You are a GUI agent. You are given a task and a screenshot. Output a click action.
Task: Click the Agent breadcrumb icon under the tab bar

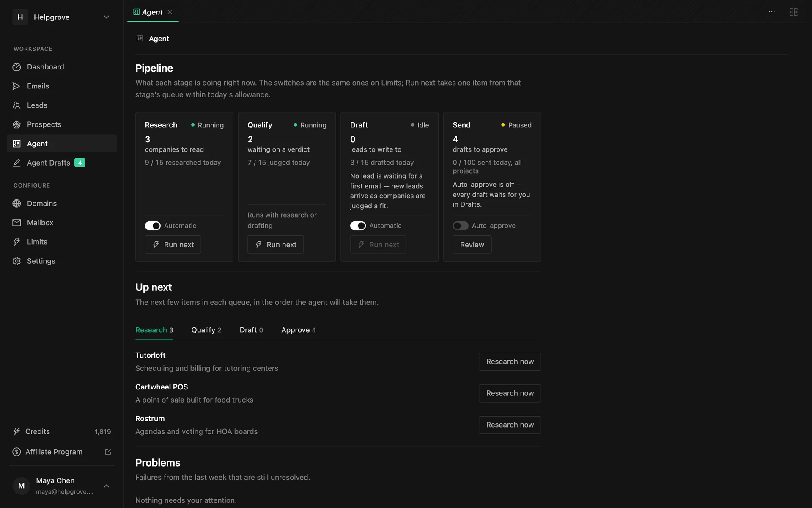[140, 39]
